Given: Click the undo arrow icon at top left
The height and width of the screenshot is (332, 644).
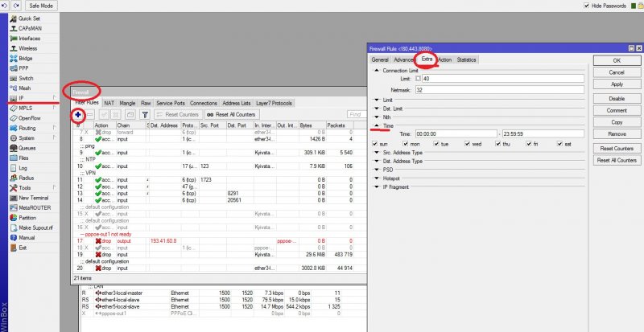Looking at the screenshot, I should (5, 6).
